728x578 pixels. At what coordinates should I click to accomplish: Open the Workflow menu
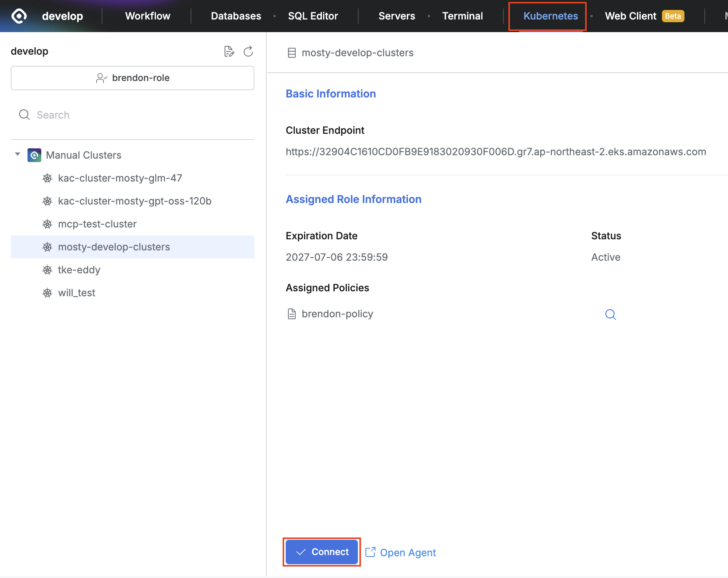[x=148, y=16]
